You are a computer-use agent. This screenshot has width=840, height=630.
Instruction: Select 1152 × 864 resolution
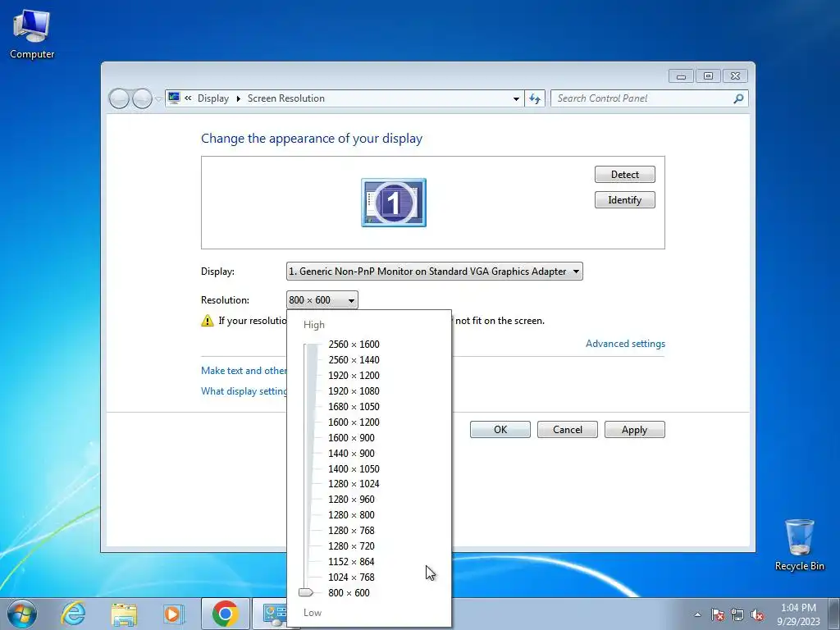(x=351, y=561)
